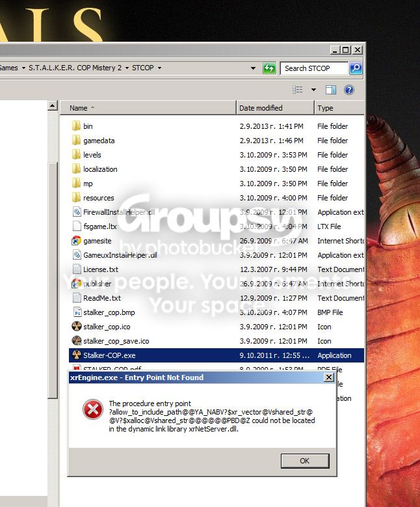
Task: Click the date 3.10.2009 3:53 PM
Action: coord(273,155)
